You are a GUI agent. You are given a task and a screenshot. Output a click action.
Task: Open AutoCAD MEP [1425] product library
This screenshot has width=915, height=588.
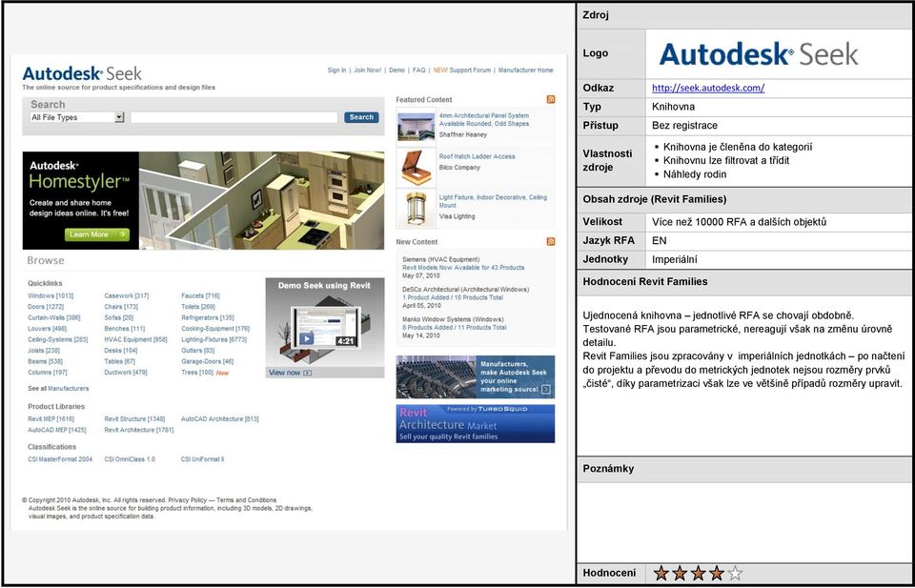[57, 430]
